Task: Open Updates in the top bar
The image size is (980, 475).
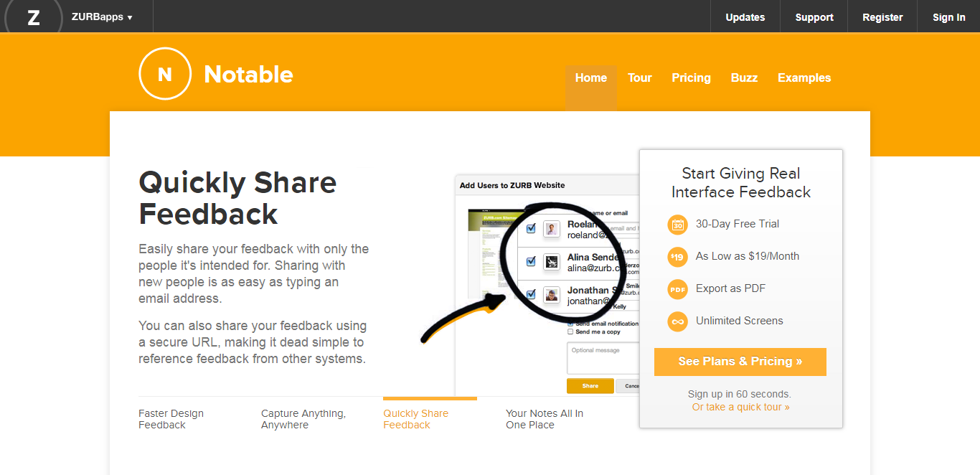Action: [x=745, y=17]
